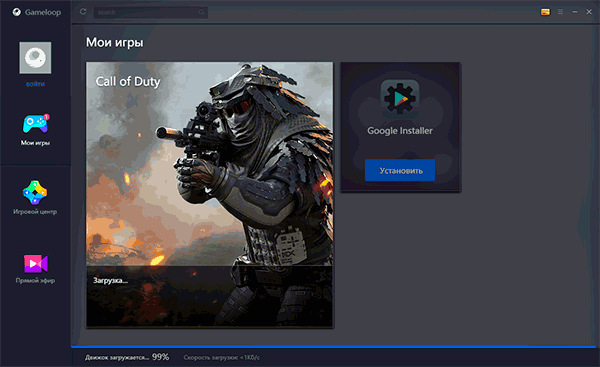600x367 pixels.
Task: Click the Gameloop logo icon
Action: 16,12
